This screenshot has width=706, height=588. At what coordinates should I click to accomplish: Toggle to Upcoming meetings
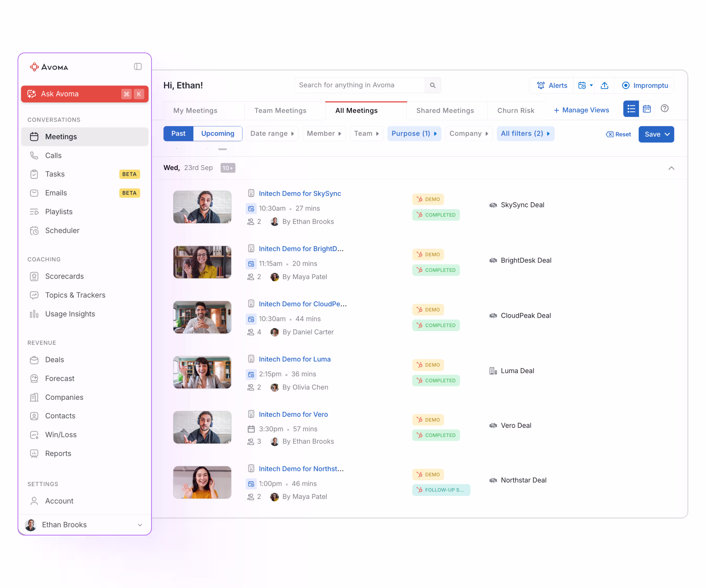(218, 134)
